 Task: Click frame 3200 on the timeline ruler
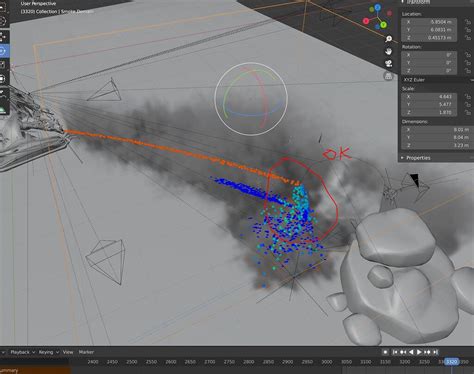[405, 362]
